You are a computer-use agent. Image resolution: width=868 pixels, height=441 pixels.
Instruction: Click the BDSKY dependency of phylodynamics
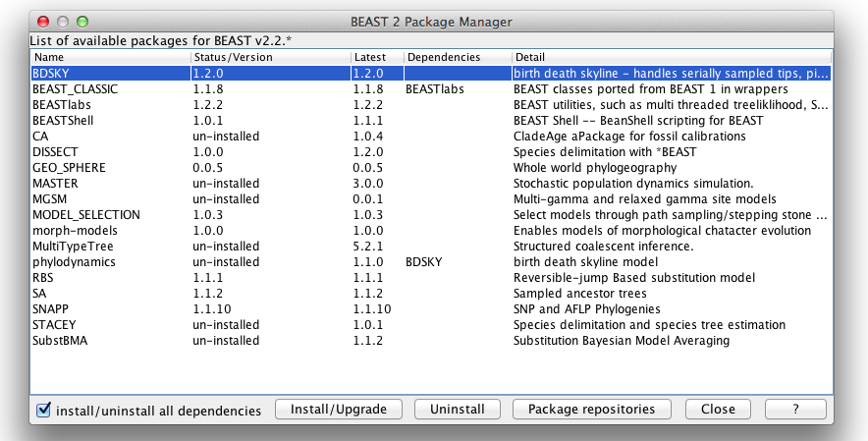423,262
